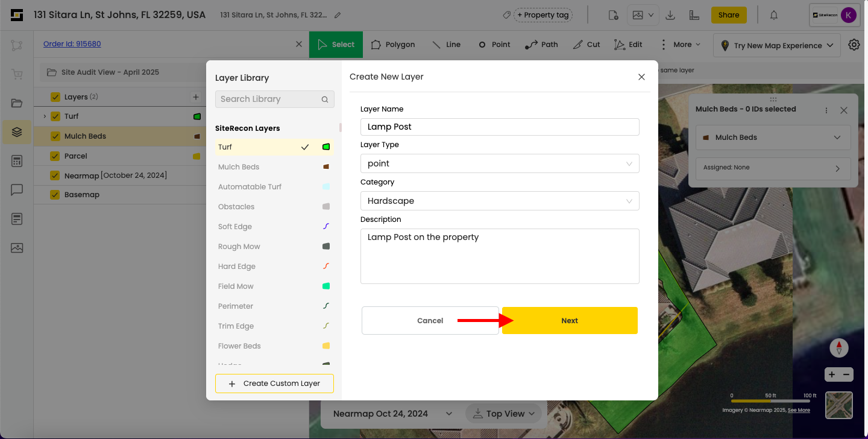Toggle the Parcel layer checkbox
This screenshot has height=439, width=868.
[55, 156]
